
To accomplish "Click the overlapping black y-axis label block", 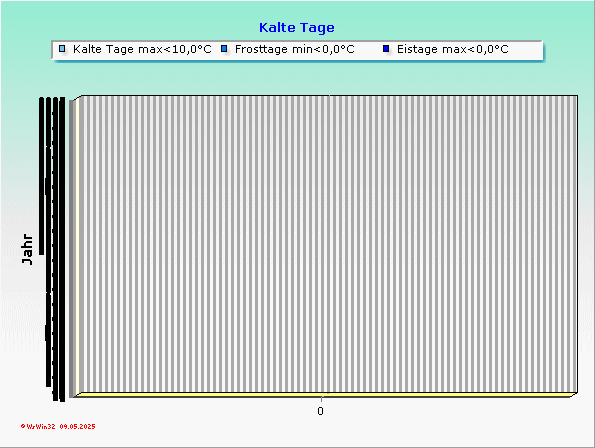I will (x=52, y=249).
